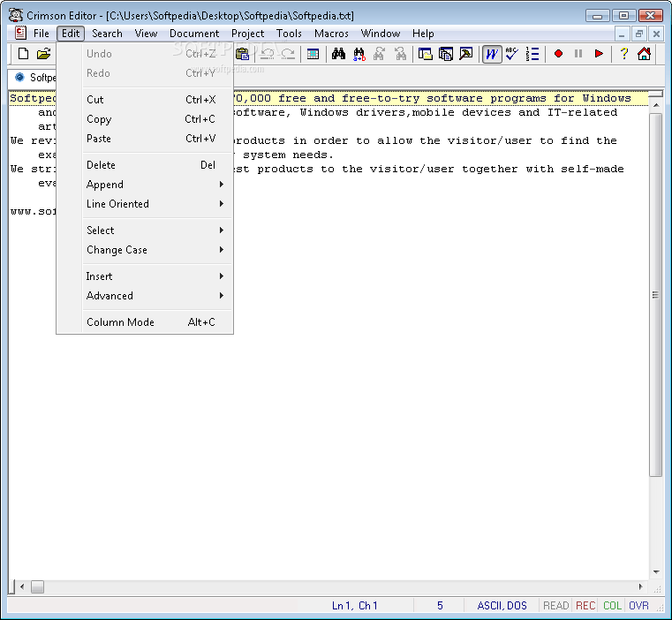
Task: Expand the Insert submenu
Action: [158, 276]
